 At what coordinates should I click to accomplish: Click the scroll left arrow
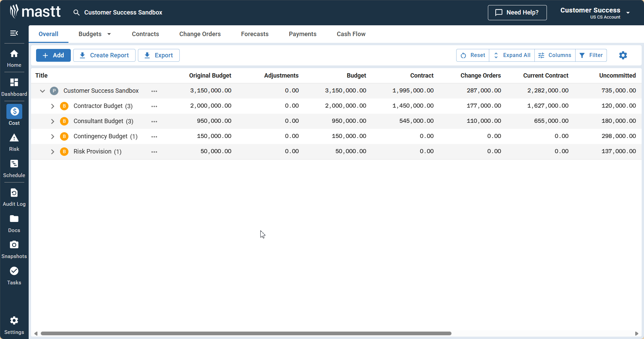point(36,333)
